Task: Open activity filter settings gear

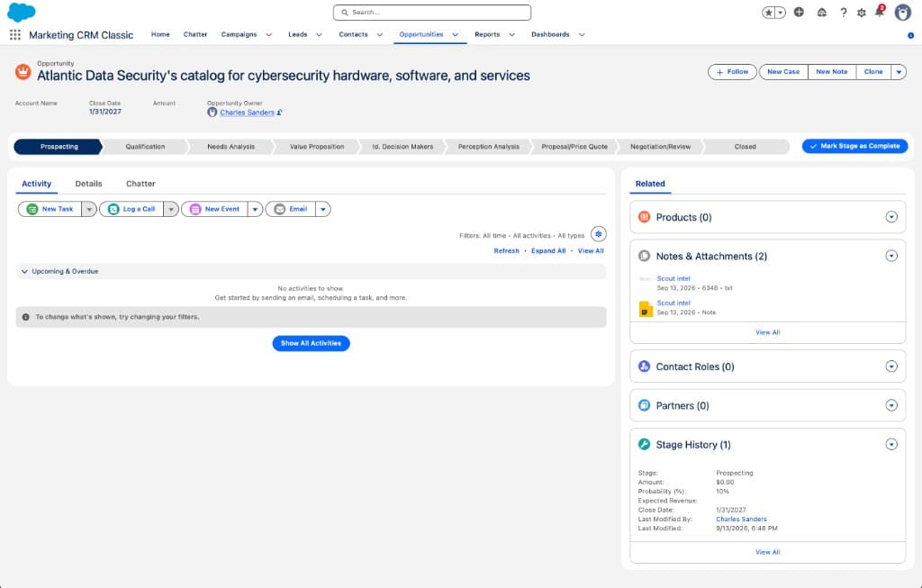Action: pos(598,234)
